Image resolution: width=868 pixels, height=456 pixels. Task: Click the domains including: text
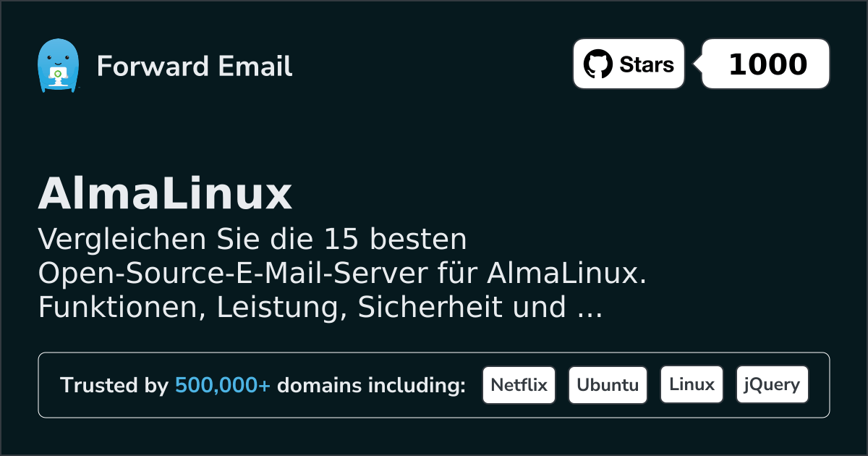tap(371, 385)
